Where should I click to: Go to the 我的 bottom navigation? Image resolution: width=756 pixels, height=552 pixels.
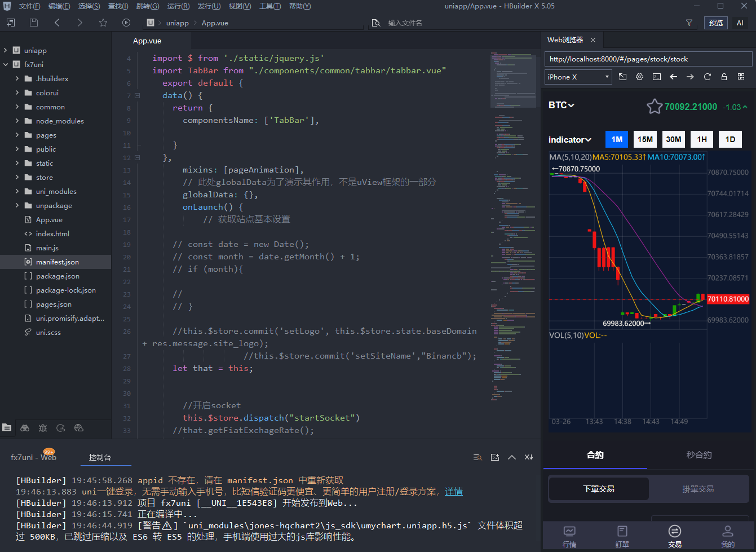click(728, 536)
